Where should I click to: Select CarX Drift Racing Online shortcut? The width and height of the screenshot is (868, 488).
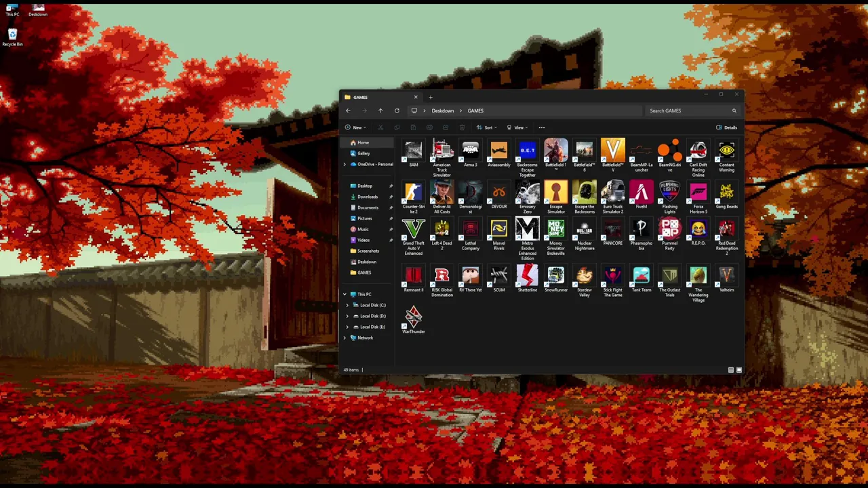point(698,158)
